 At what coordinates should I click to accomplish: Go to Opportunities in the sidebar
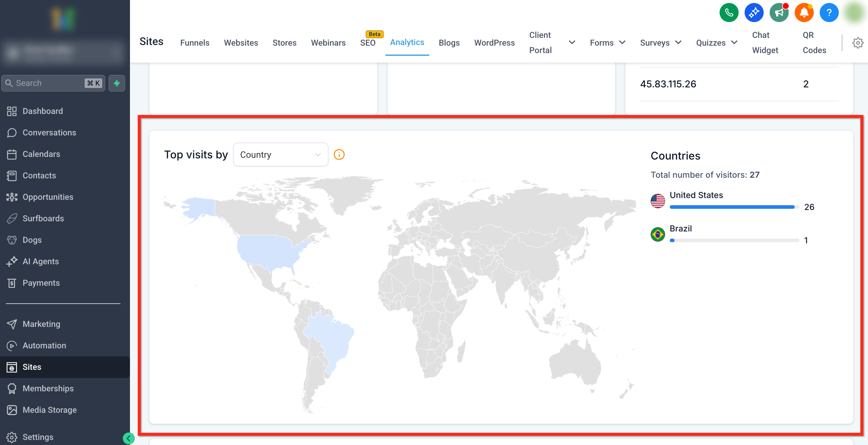48,197
